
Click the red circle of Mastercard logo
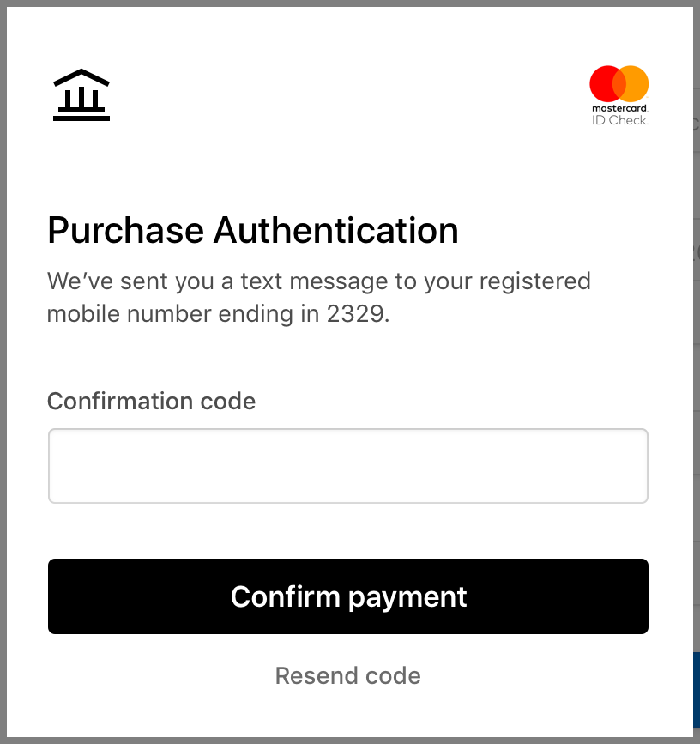(x=603, y=83)
